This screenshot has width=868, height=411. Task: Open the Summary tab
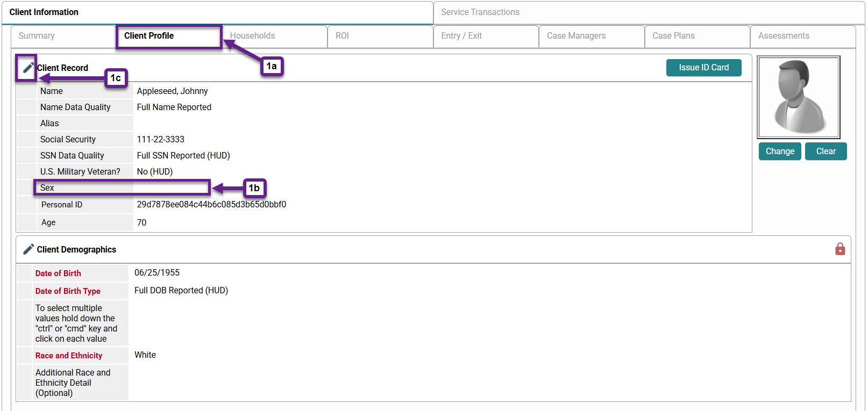[x=37, y=36]
